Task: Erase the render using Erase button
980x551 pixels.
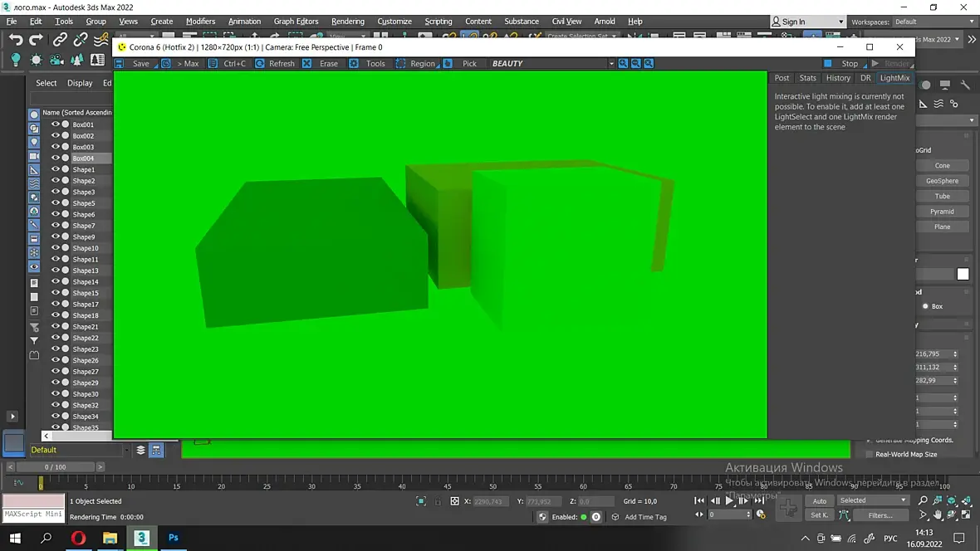Action: 323,64
